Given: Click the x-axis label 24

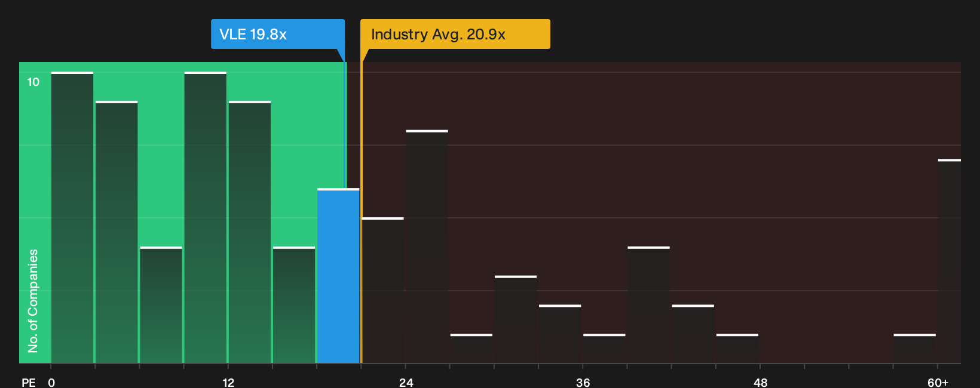Looking at the screenshot, I should point(406,383).
